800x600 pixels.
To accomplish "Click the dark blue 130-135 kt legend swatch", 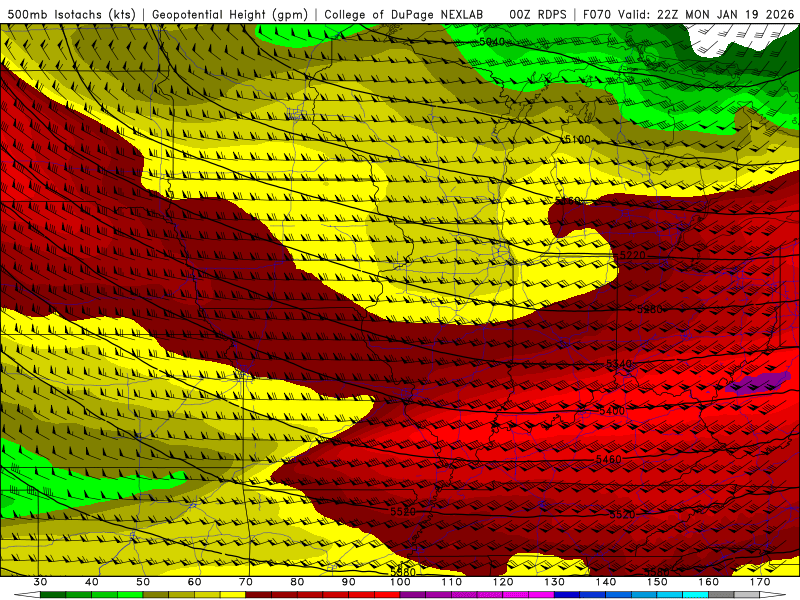I will 567,595.
